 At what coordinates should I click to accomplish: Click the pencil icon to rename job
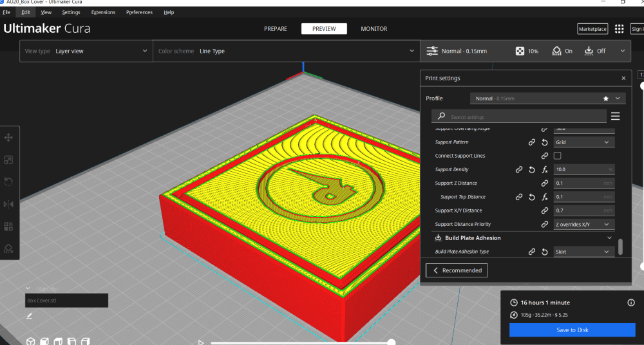click(x=29, y=316)
